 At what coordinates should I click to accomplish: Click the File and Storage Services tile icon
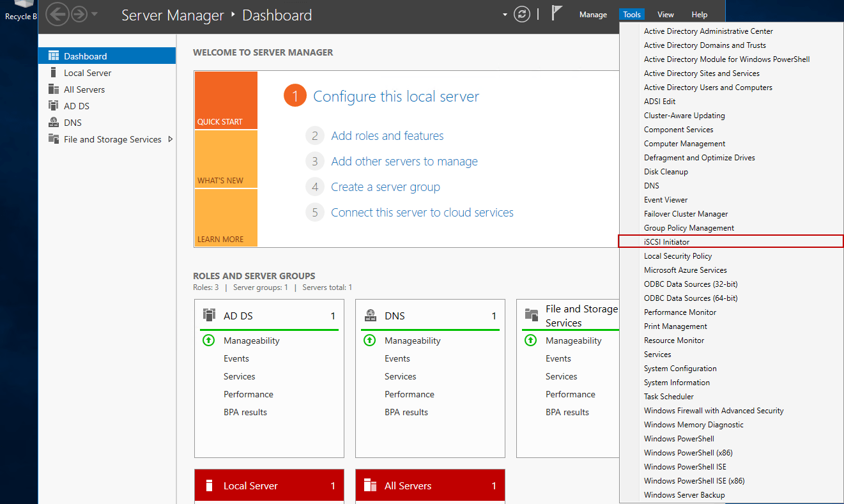pos(531,314)
